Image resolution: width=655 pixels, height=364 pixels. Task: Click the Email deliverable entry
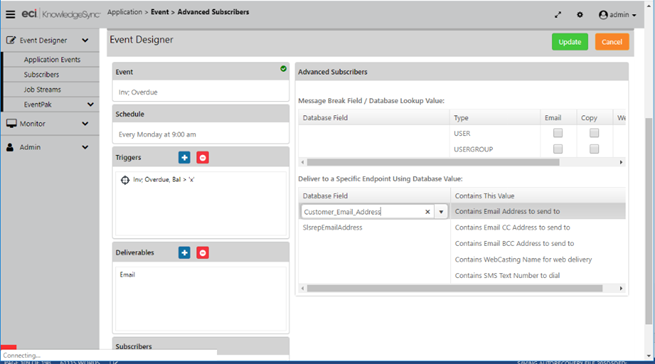(127, 275)
